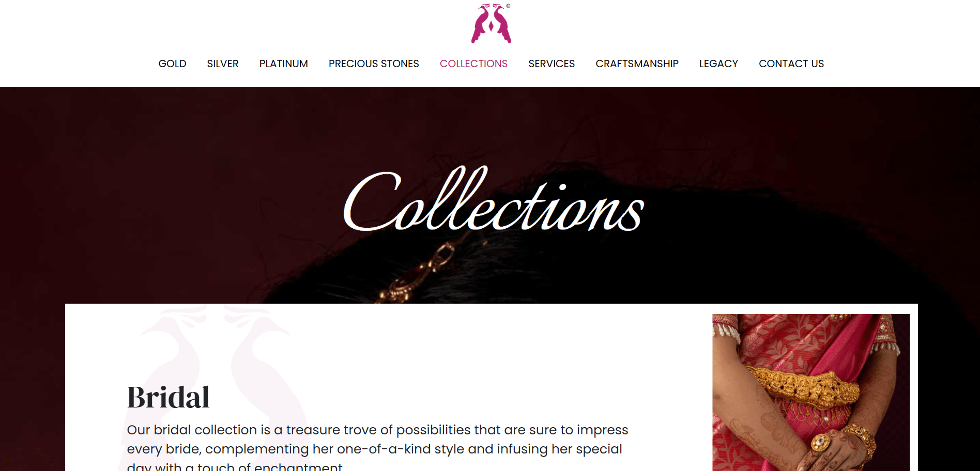Click the pink peacock logo at top

tap(491, 23)
